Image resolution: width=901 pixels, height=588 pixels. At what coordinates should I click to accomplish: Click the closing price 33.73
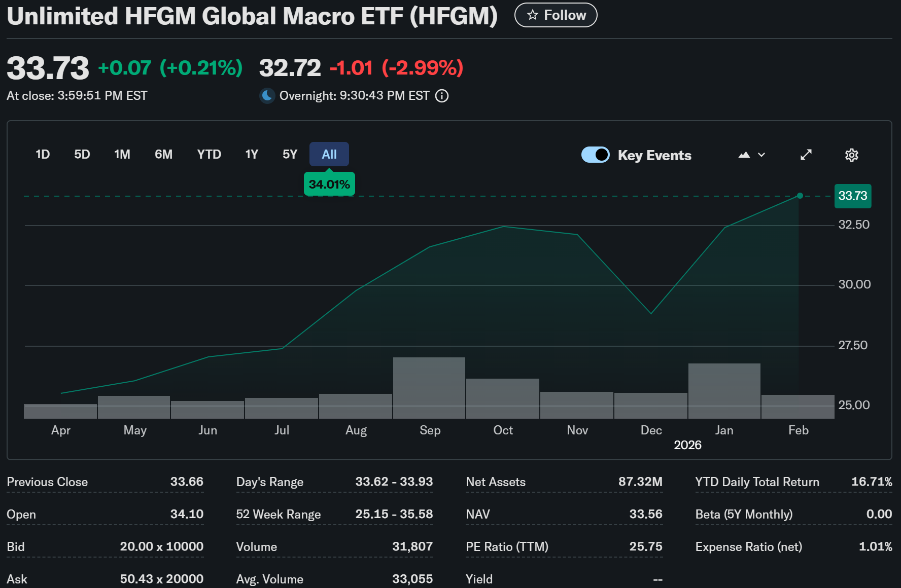pyautogui.click(x=48, y=68)
